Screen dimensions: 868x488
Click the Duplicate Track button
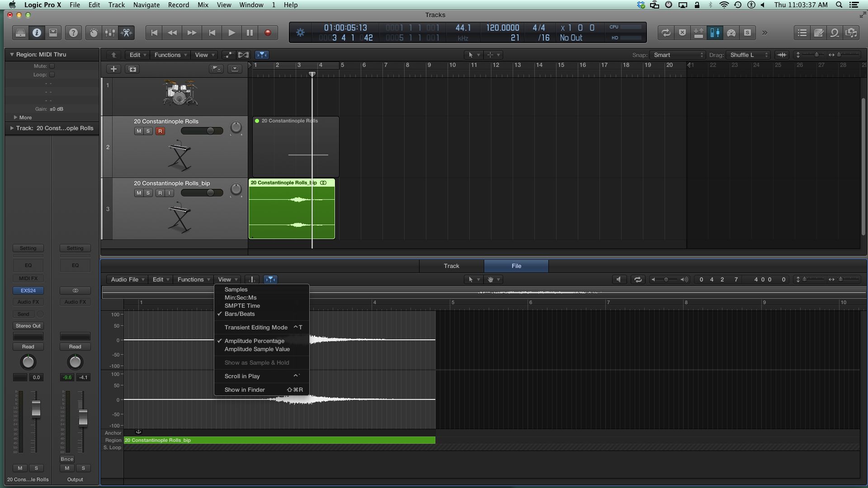132,69
